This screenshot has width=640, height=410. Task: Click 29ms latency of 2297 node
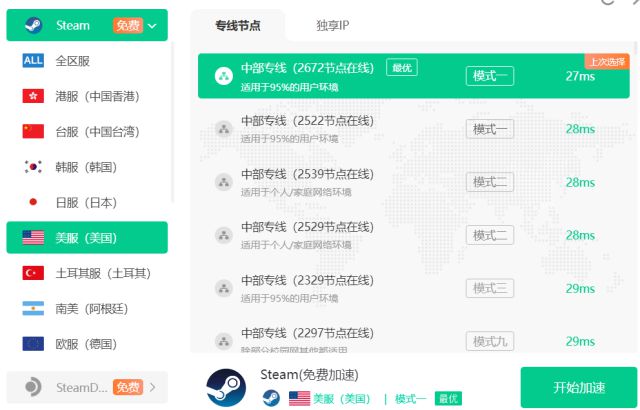580,341
